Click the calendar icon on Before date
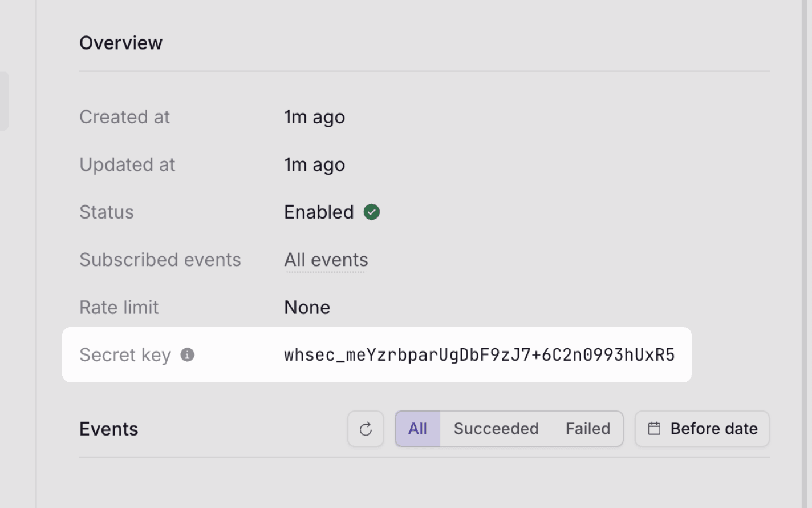This screenshot has width=812, height=508. [654, 429]
